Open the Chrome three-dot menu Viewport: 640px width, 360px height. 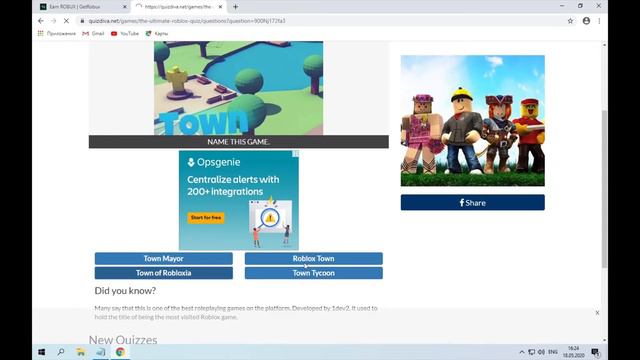pyautogui.click(x=599, y=21)
